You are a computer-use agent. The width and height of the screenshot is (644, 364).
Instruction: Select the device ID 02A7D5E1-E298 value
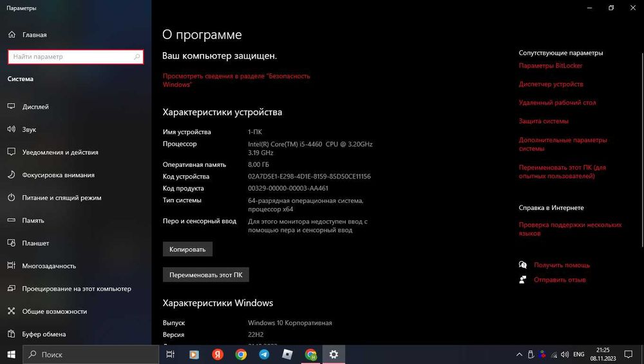(309, 177)
